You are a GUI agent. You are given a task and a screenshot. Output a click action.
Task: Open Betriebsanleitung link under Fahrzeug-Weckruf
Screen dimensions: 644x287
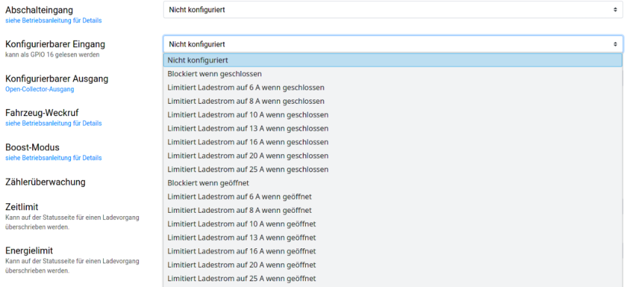pos(53,123)
